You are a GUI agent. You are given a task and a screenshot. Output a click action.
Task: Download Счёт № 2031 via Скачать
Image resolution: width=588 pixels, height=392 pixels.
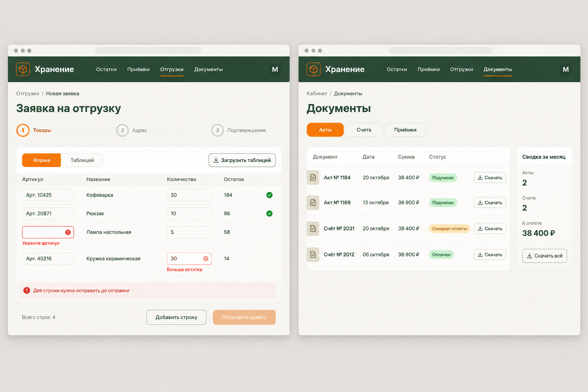(x=490, y=229)
